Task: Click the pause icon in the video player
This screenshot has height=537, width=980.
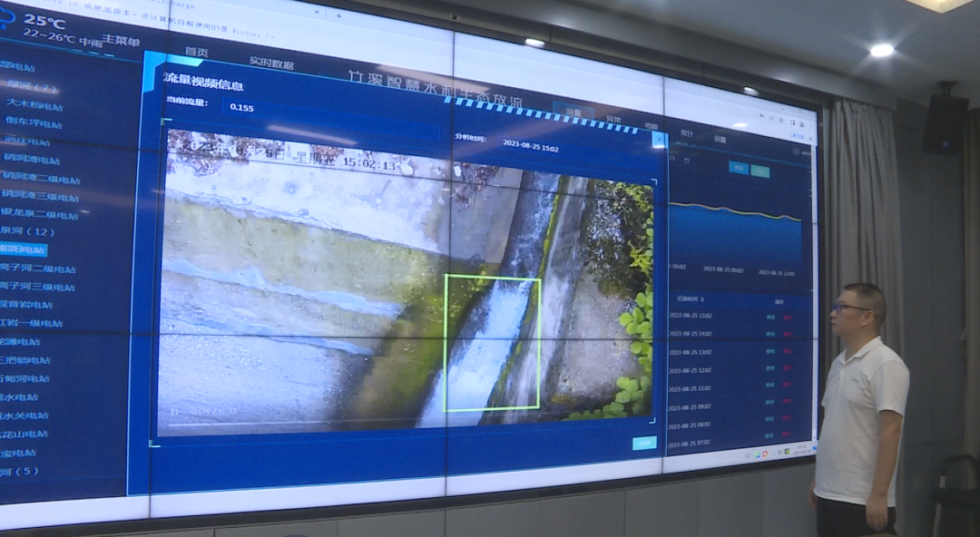Action: click(176, 412)
